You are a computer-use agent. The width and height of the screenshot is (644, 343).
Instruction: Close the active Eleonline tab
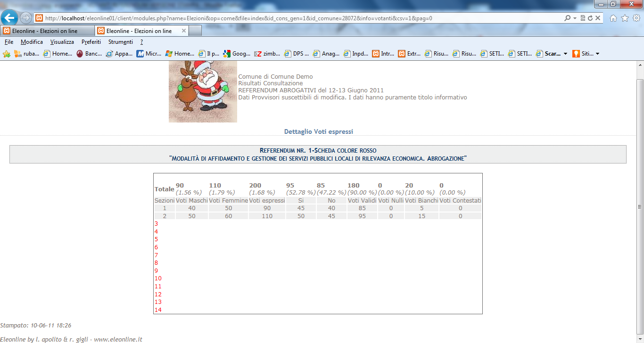[182, 31]
